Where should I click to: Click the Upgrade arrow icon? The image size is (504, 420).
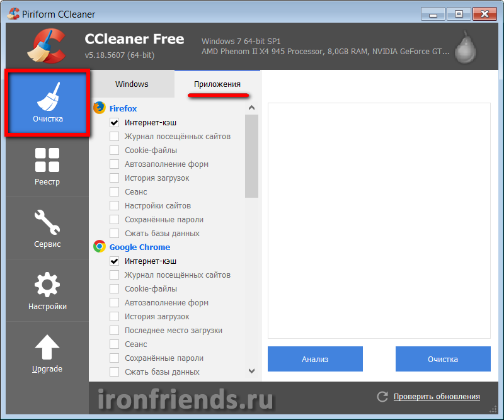click(x=47, y=347)
